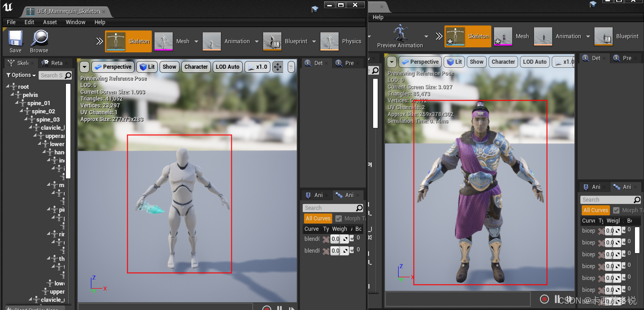Toggle the auto checkbox in blendF row
Image resolution: width=644 pixels, height=310 pixels.
click(x=351, y=250)
